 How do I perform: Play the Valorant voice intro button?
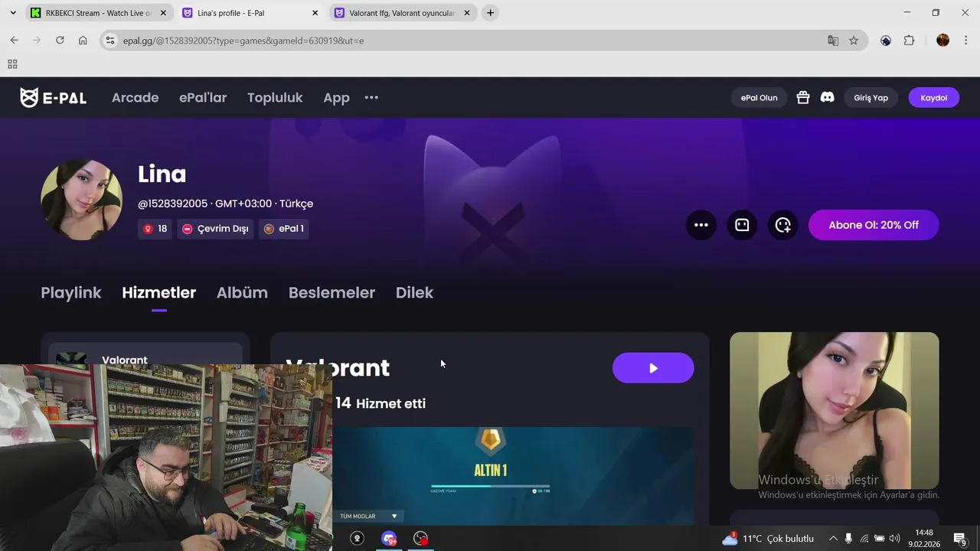[x=653, y=368]
